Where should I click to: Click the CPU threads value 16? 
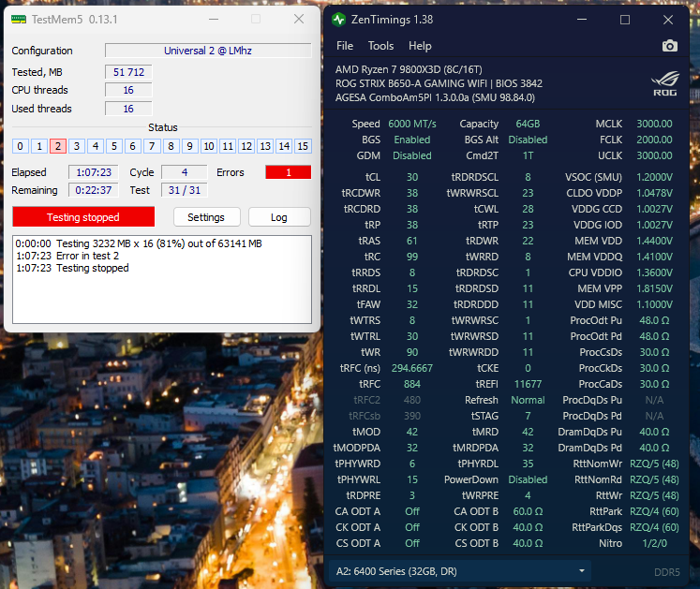[128, 90]
